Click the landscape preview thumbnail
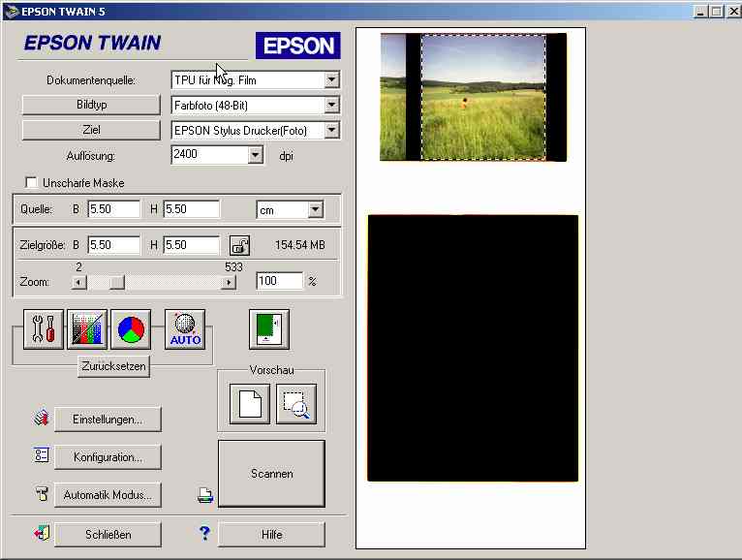 [483, 97]
